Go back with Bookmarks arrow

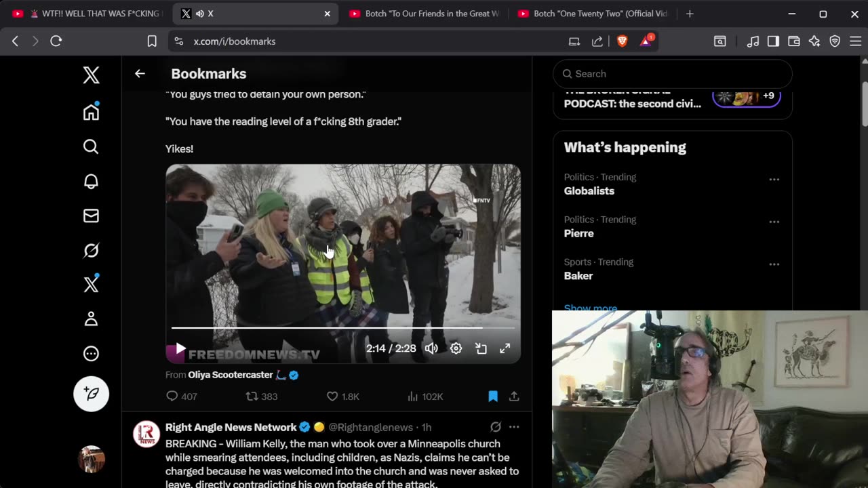(140, 74)
